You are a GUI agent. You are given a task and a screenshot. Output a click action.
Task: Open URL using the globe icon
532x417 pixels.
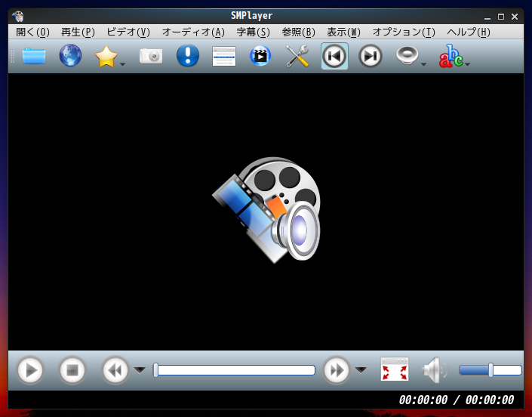click(70, 55)
